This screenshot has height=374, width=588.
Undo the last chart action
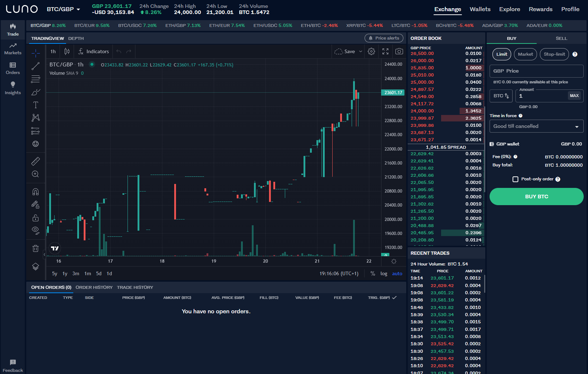119,51
